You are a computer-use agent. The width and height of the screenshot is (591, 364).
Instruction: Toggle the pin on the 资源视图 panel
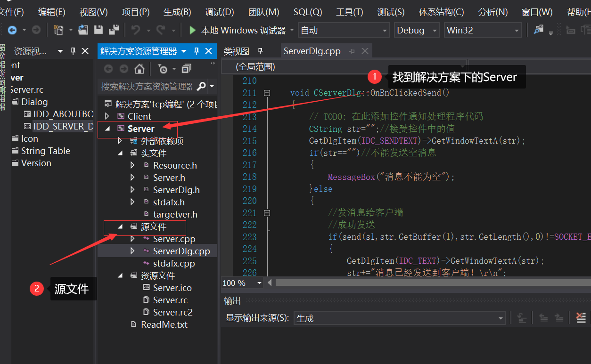[73, 51]
